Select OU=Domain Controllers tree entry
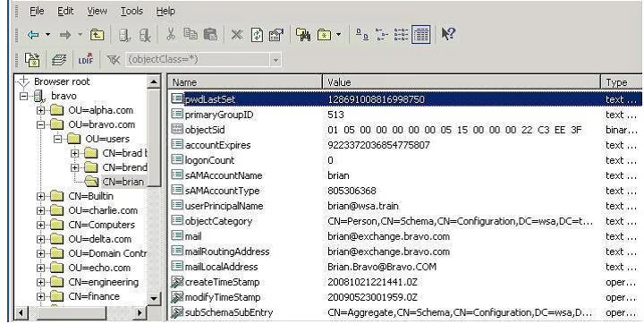The width and height of the screenshot is (644, 324). coord(106,253)
